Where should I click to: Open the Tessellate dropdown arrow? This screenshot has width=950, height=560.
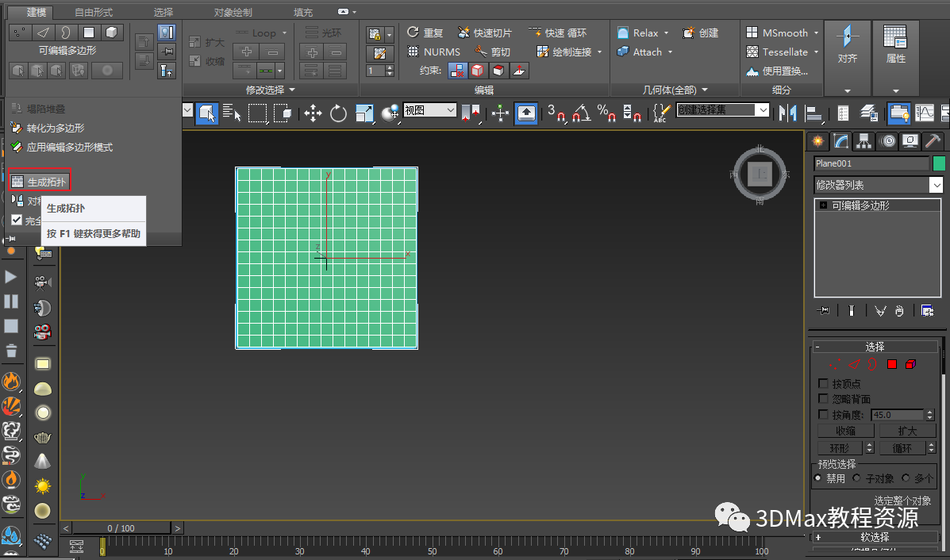click(816, 52)
